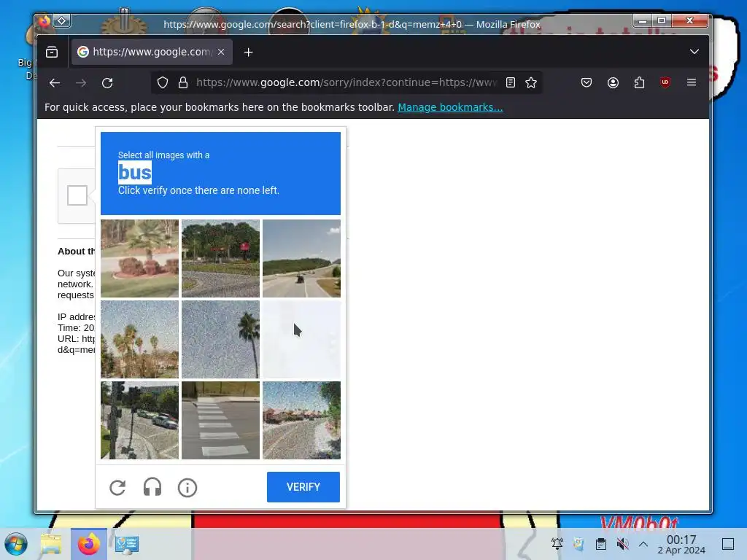This screenshot has width=747, height=560.
Task: Open the file manager taskbar icon
Action: pos(52,544)
